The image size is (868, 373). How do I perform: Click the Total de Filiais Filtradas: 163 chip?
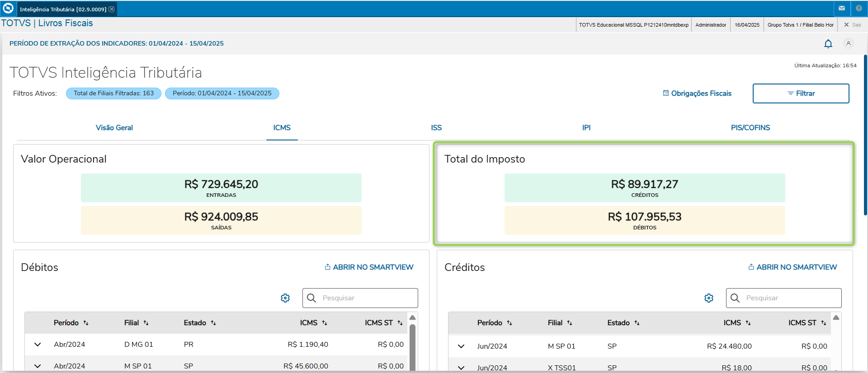113,93
